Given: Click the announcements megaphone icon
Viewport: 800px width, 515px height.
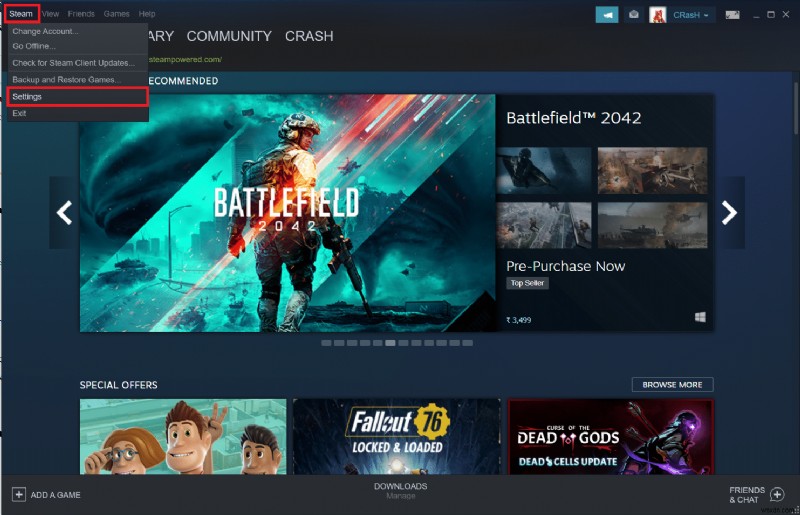Looking at the screenshot, I should point(607,15).
